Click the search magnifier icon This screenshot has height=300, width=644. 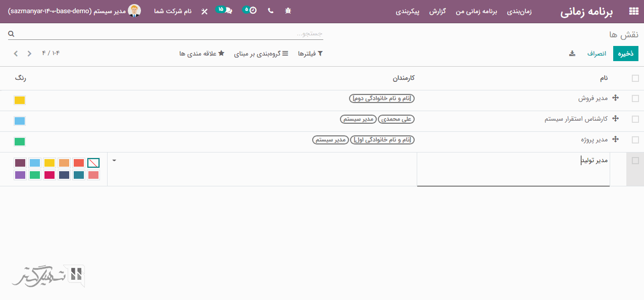[x=11, y=34]
